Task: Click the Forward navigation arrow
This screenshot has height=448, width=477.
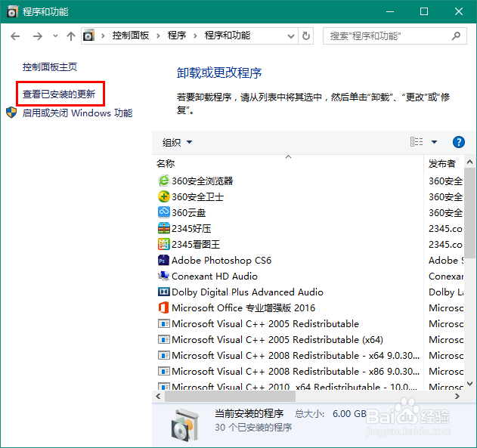Action: (37, 36)
